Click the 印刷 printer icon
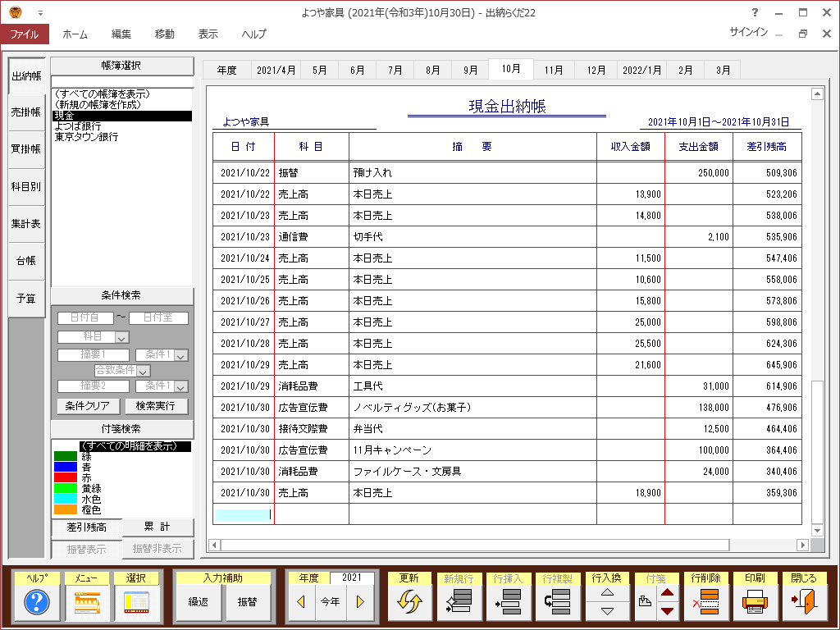Screen dimensions: 840x630 coord(755,602)
